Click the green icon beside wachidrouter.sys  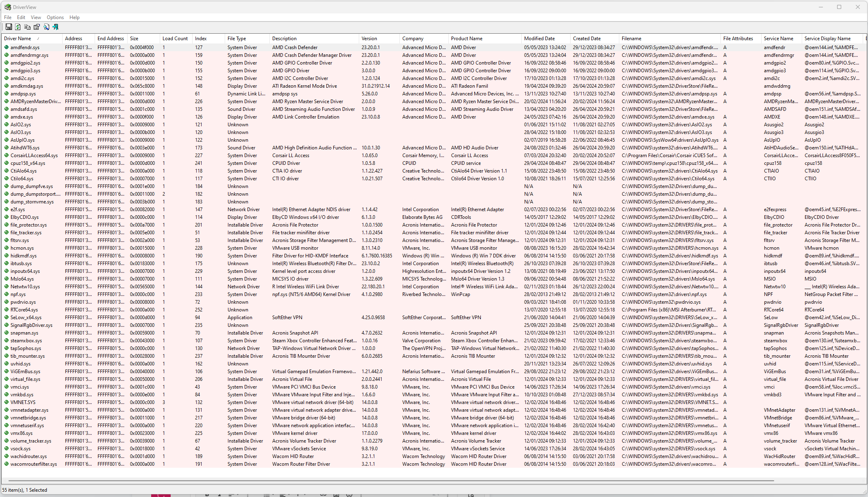tap(7, 456)
